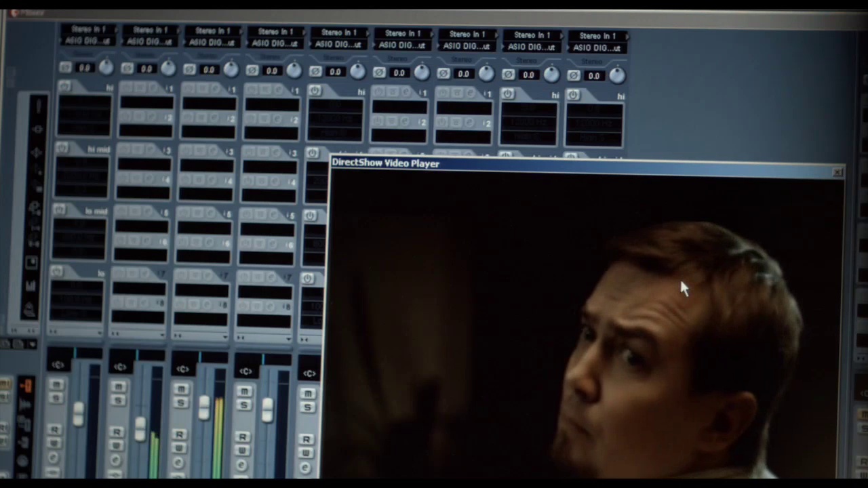The image size is (868, 488).
Task: Click the gain value field on the fourth channel
Action: click(272, 70)
